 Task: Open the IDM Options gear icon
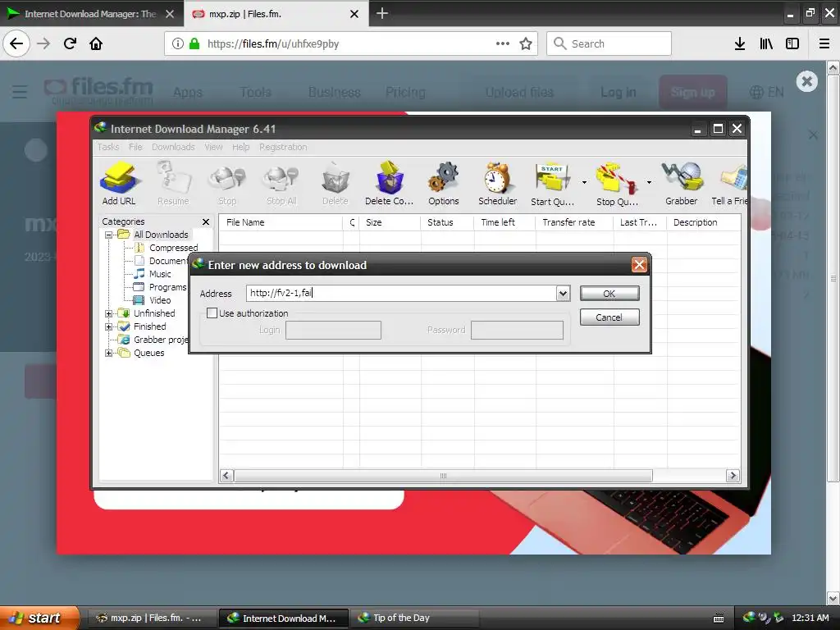coord(444,184)
